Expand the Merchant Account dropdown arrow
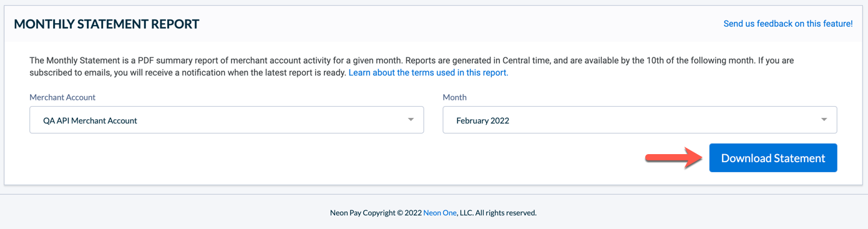 pyautogui.click(x=411, y=120)
